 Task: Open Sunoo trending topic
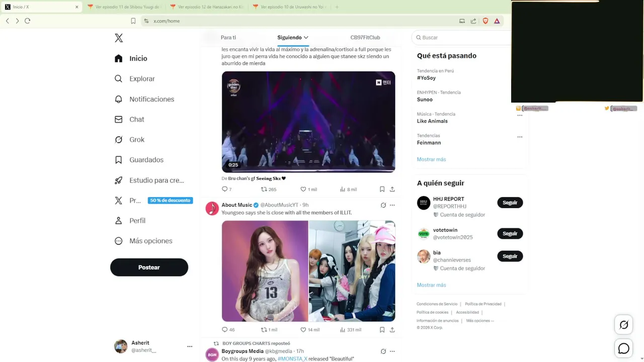pyautogui.click(x=425, y=100)
